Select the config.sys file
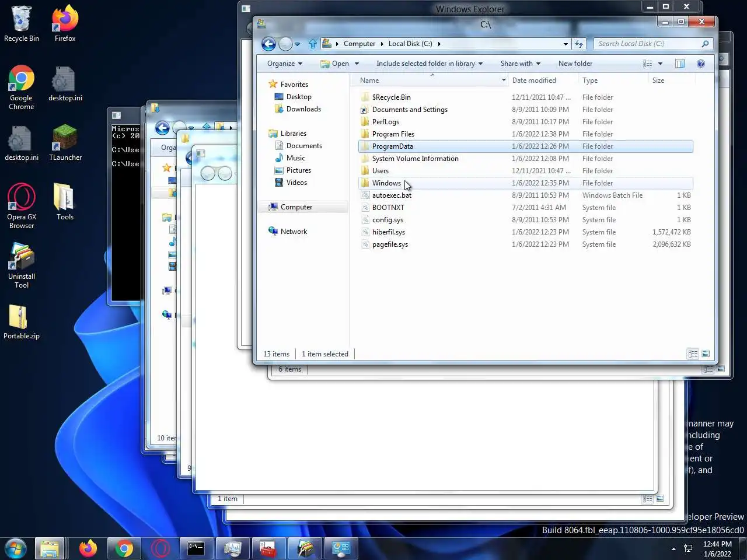This screenshot has height=560, width=747. point(525,220)
